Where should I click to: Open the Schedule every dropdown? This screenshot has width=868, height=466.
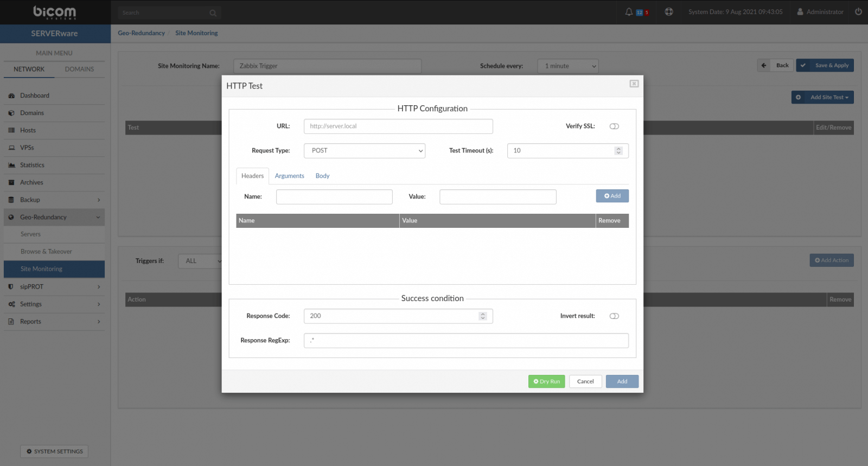pyautogui.click(x=568, y=66)
